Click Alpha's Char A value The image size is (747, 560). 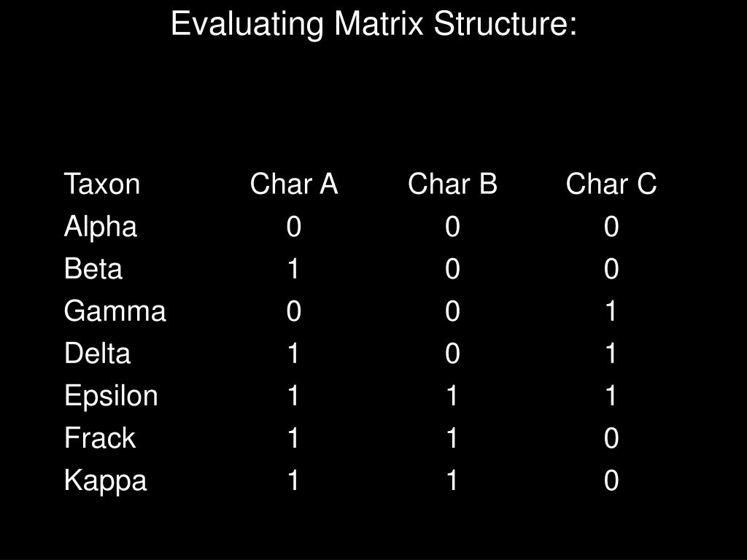coord(294,226)
